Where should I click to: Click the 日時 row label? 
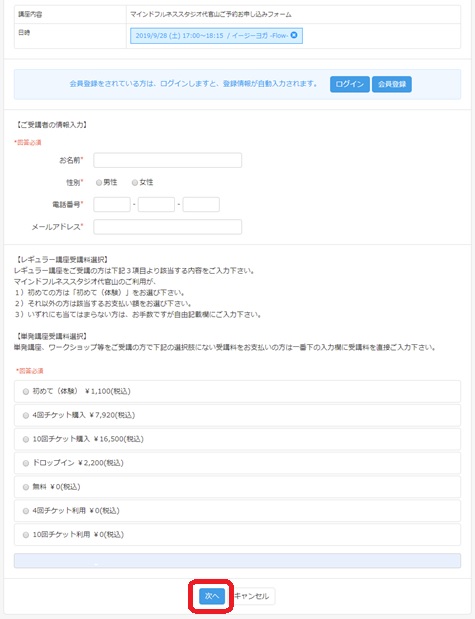coord(24,33)
